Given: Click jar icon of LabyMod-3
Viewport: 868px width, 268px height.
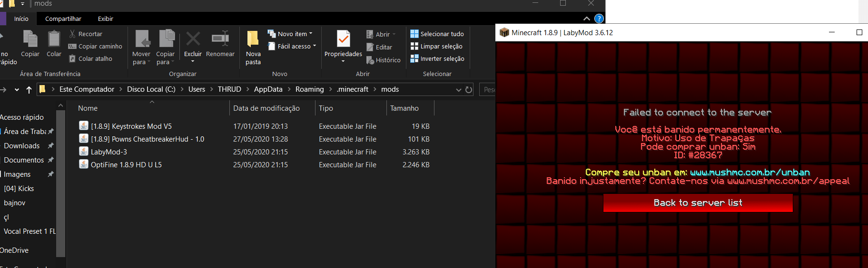Looking at the screenshot, I should [x=84, y=151].
